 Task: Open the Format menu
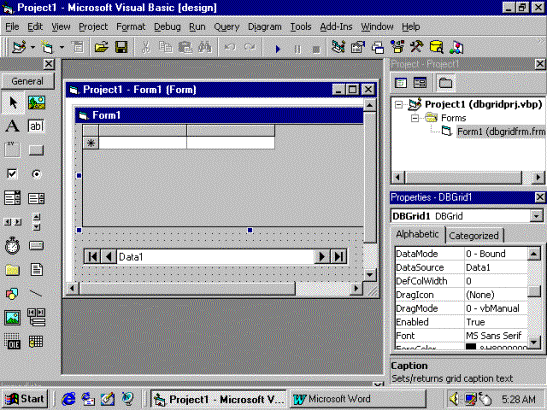tap(130, 27)
